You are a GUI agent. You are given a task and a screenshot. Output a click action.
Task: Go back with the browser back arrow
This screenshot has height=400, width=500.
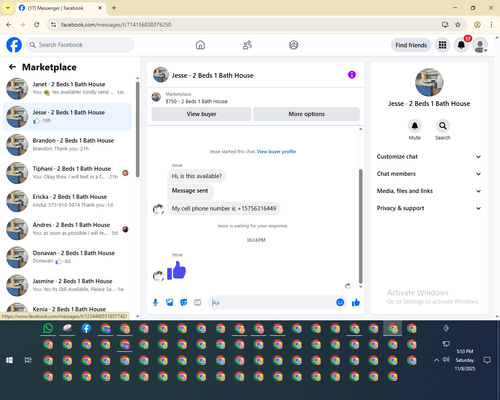(x=9, y=25)
